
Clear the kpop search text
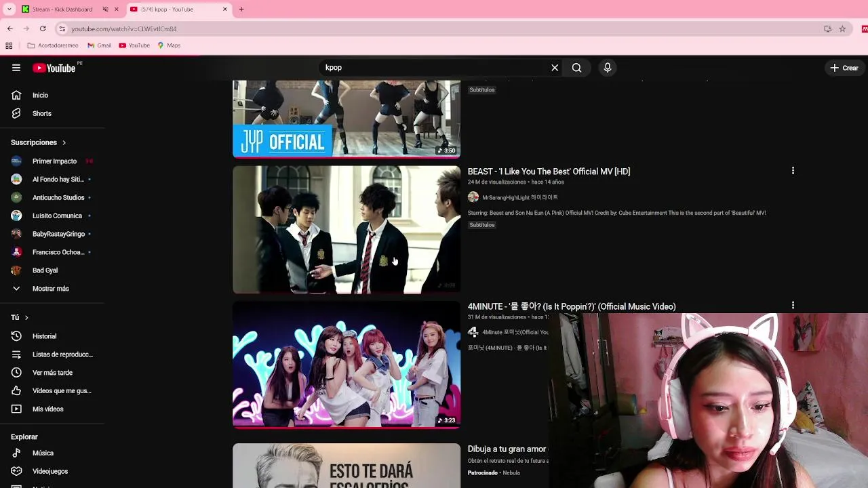(555, 68)
